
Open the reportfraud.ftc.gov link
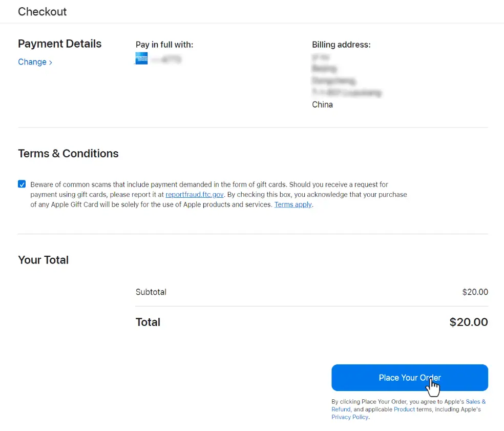click(x=195, y=195)
